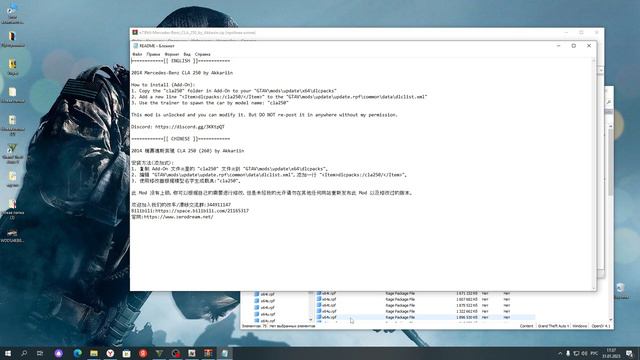This screenshot has height=360, width=640.
Task: Open Microsoft Edge from the taskbar
Action: (x=78, y=353)
